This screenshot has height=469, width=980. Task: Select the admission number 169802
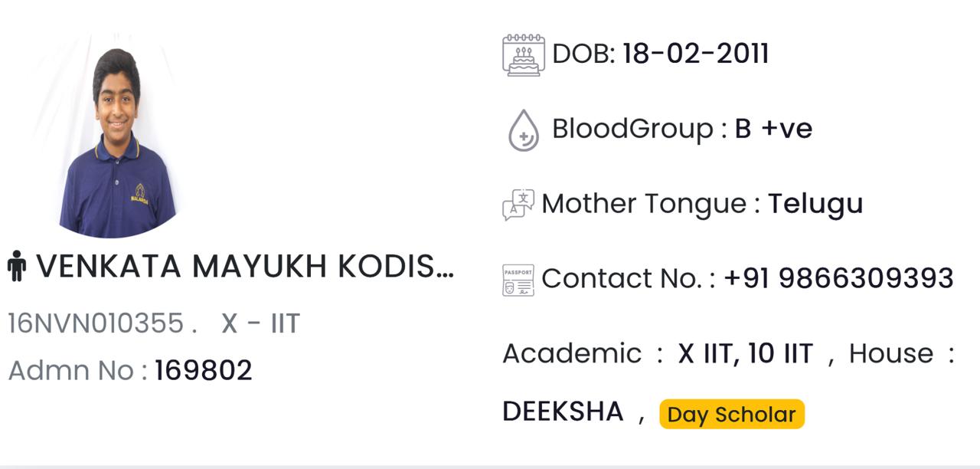tap(204, 371)
